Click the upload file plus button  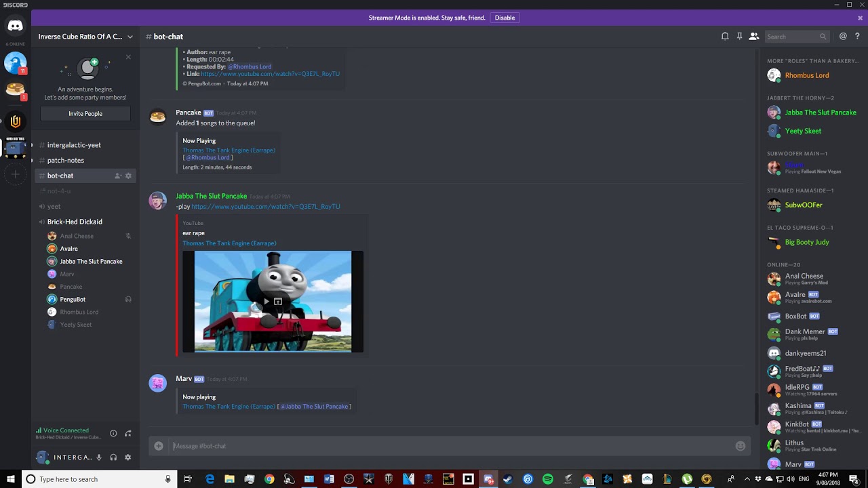tap(158, 446)
